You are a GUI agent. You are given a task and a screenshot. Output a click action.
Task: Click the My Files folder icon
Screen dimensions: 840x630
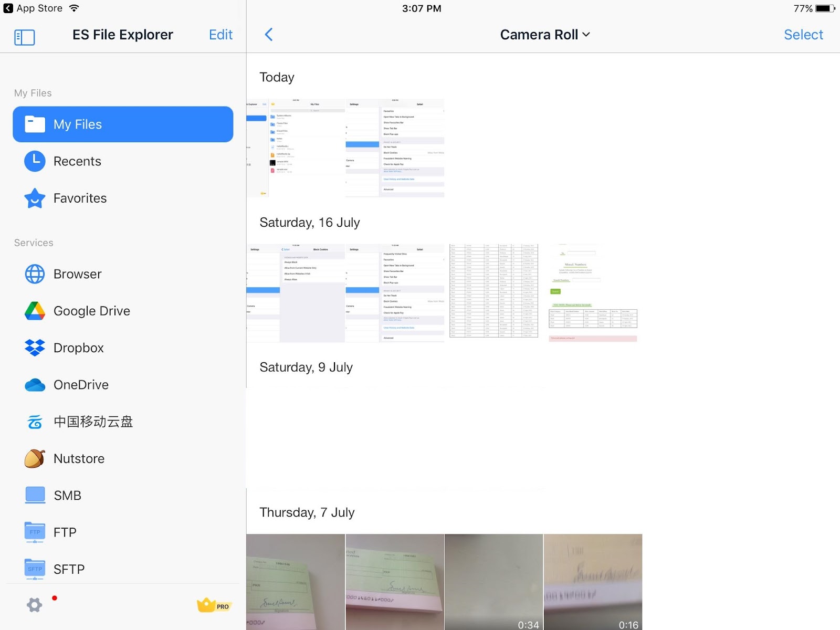coord(35,124)
